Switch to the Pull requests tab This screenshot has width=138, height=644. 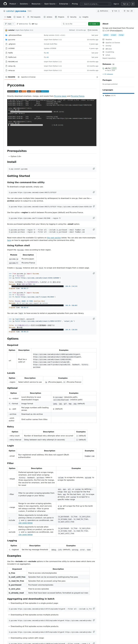[34, 17]
